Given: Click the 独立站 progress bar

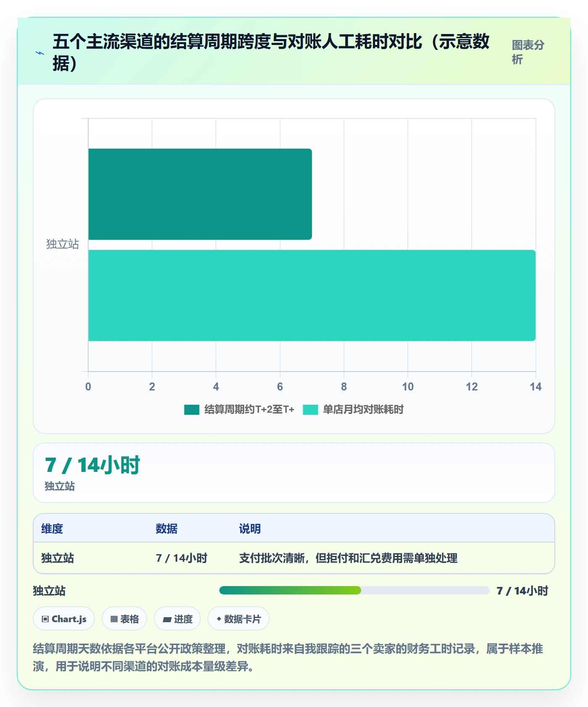Looking at the screenshot, I should coord(354,590).
